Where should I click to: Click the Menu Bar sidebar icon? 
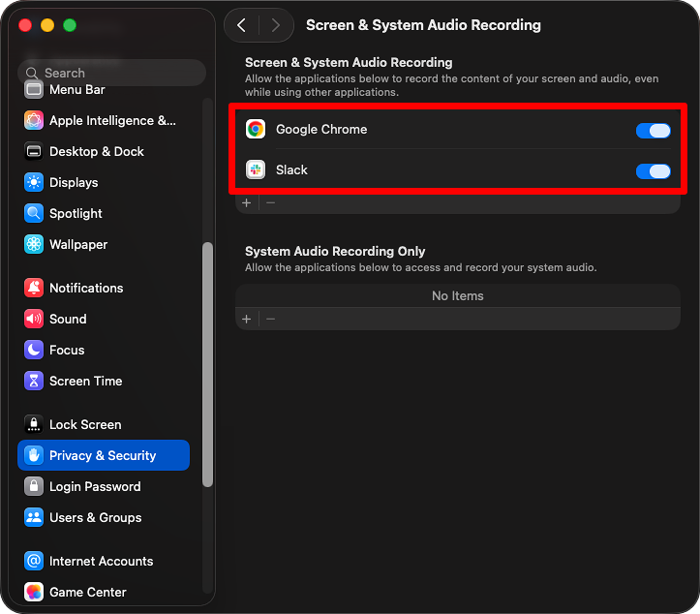(34, 90)
